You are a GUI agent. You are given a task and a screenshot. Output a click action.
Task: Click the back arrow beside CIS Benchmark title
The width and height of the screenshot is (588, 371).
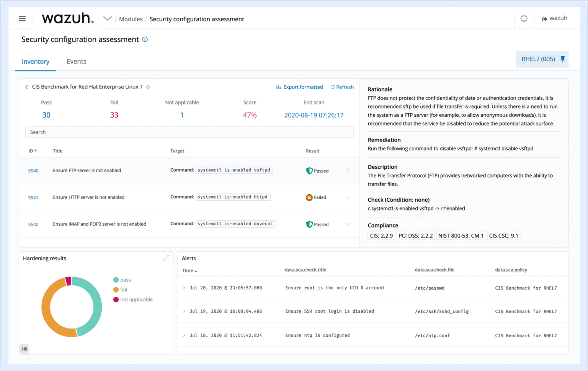pyautogui.click(x=26, y=87)
